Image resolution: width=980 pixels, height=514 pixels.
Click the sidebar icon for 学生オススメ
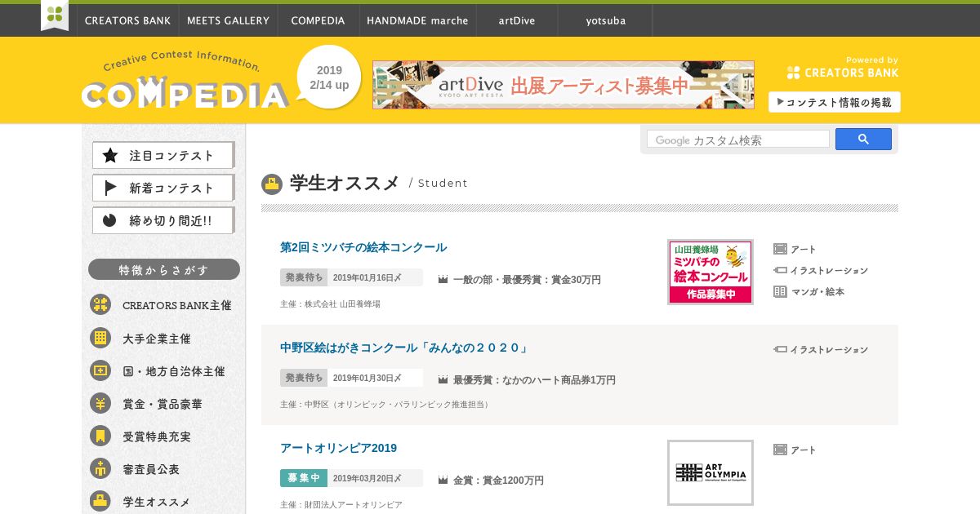100,501
